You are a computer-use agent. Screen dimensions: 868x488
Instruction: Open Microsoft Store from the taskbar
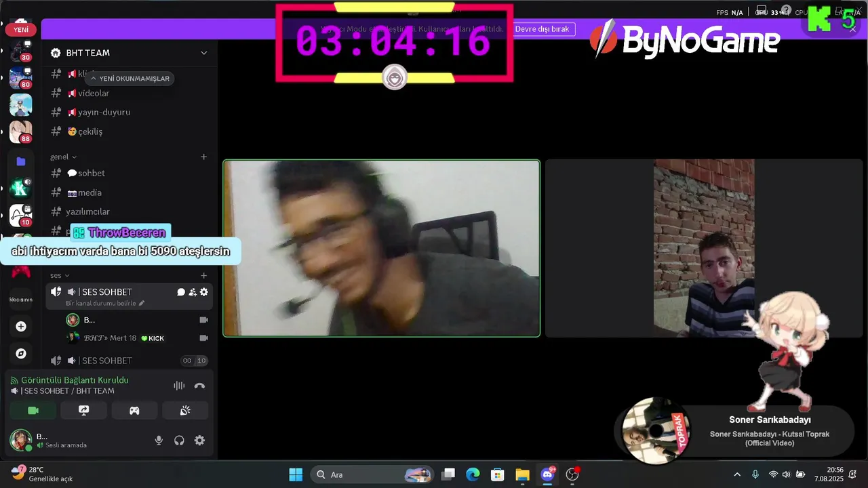click(x=497, y=474)
